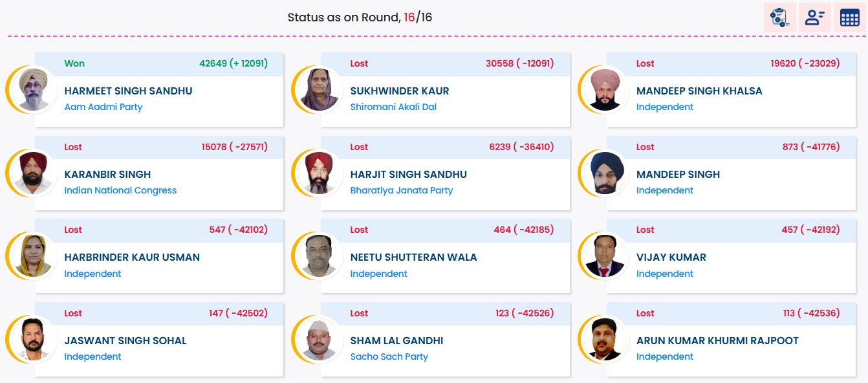Open the round-wise results clipboard icon

(x=779, y=17)
